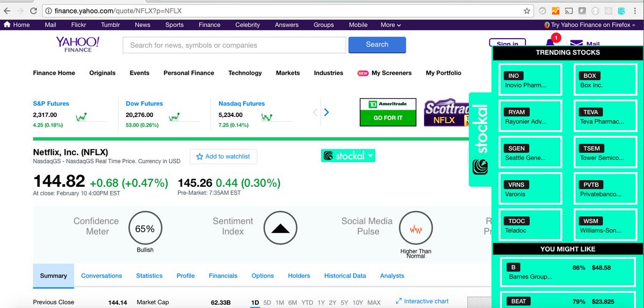The height and width of the screenshot is (308, 644).
Task: Open My Portfolio navigation item
Action: [443, 73]
